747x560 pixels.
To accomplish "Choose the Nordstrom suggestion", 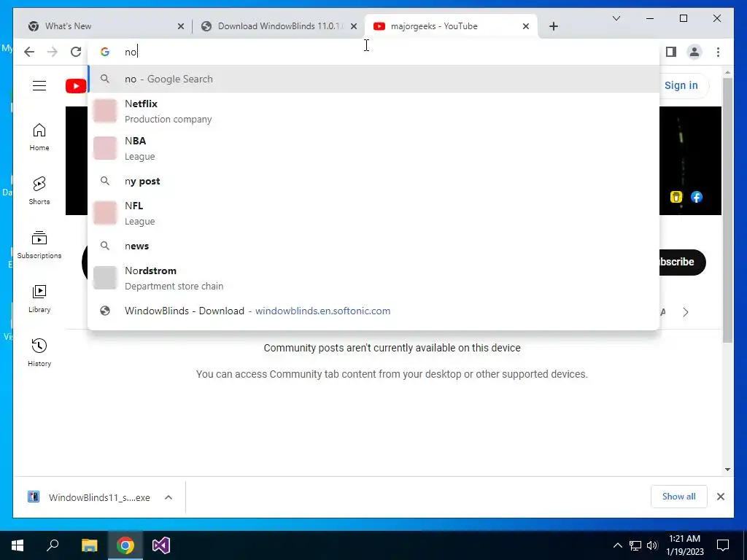I will point(373,278).
